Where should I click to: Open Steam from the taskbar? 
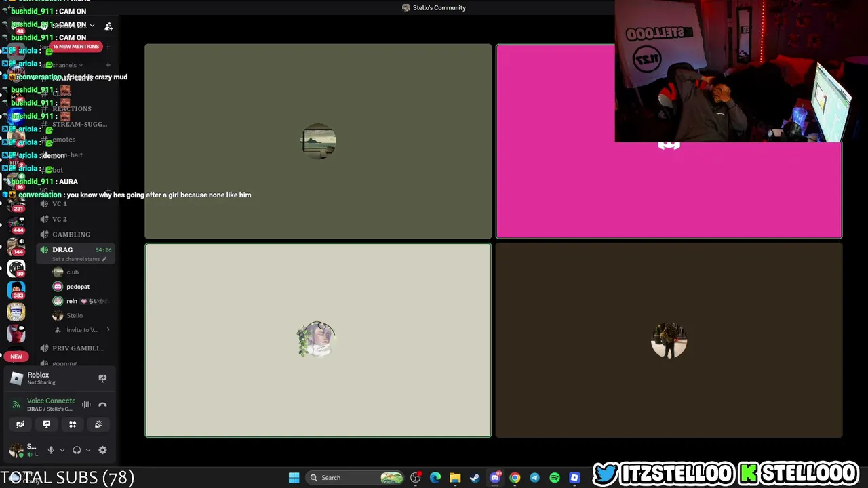(x=475, y=478)
